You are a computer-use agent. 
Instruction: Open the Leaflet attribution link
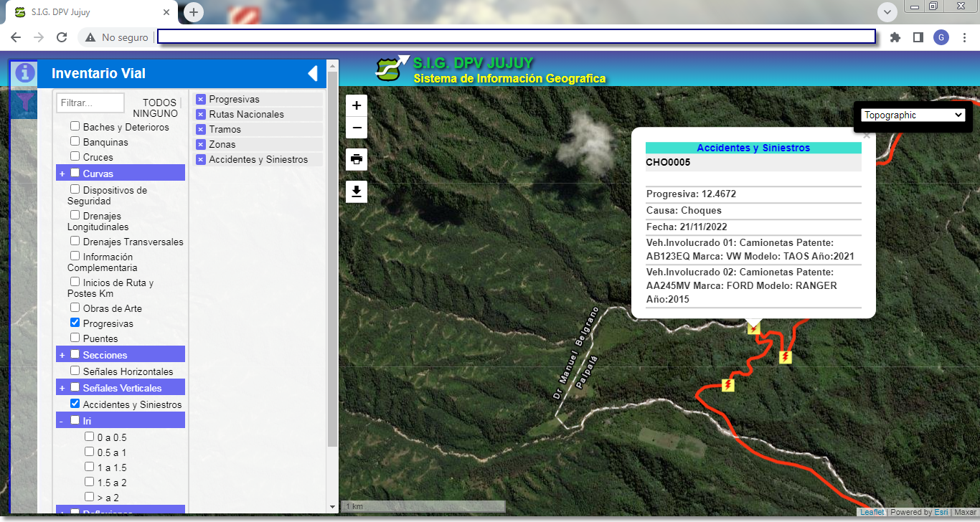(872, 512)
